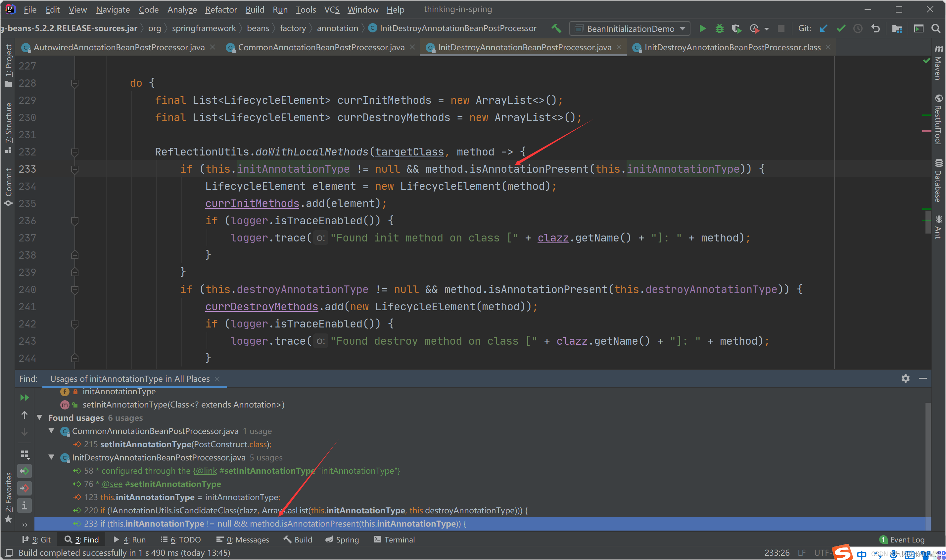The height and width of the screenshot is (560, 946).
Task: Open the BeanInitializationDemo run configuration dropdown
Action: 630,28
